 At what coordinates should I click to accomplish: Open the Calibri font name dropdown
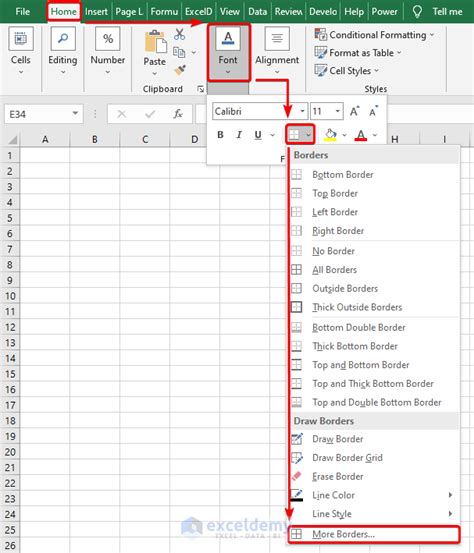coord(302,111)
